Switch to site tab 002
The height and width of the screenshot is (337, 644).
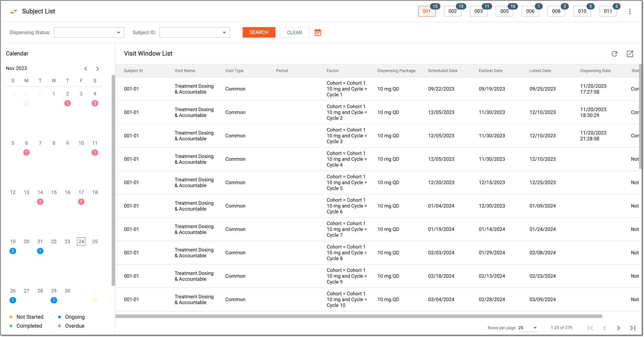(x=453, y=11)
